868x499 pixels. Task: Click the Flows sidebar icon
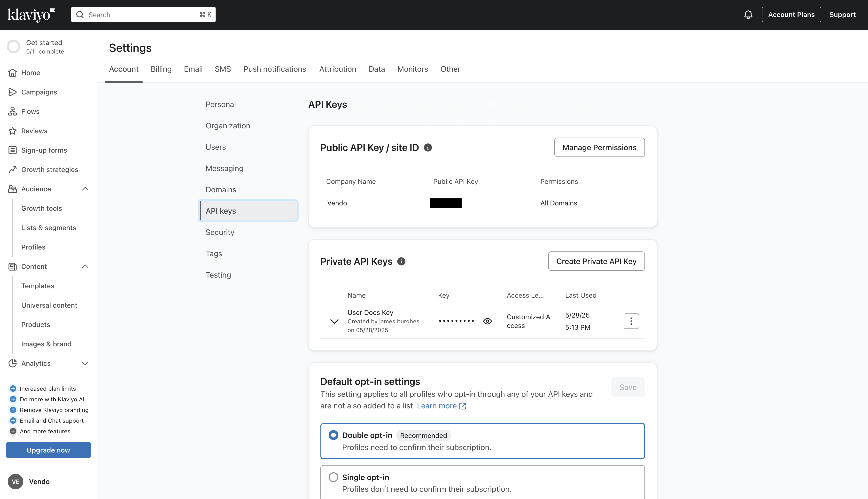pos(13,111)
